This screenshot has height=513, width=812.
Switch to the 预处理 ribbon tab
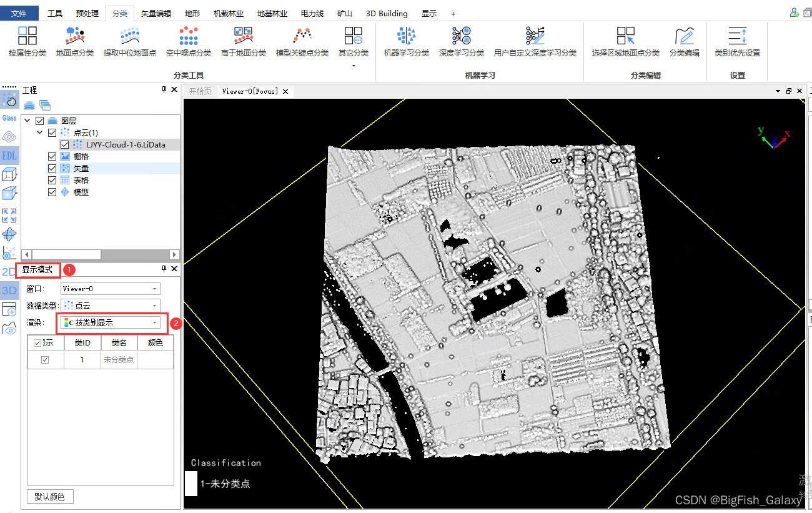87,13
